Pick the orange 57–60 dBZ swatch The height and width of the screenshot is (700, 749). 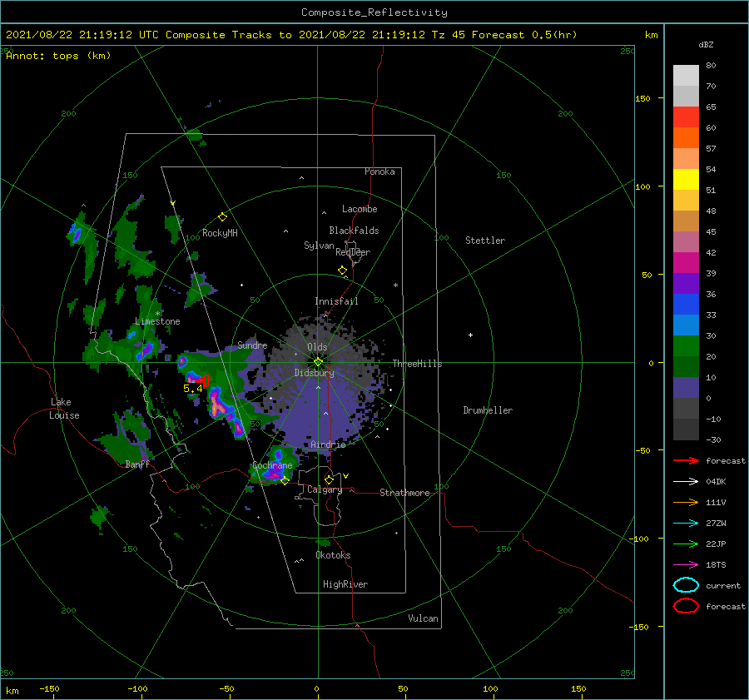[x=686, y=137]
